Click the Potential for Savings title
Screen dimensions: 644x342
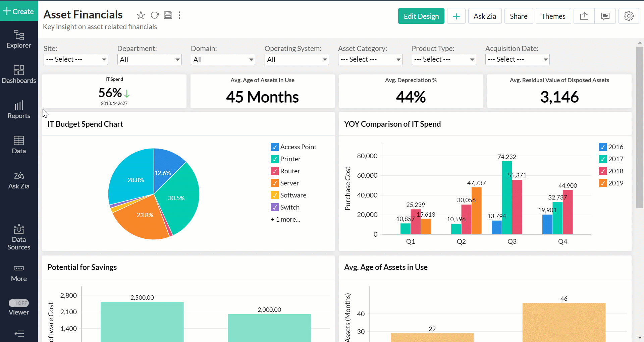point(82,267)
